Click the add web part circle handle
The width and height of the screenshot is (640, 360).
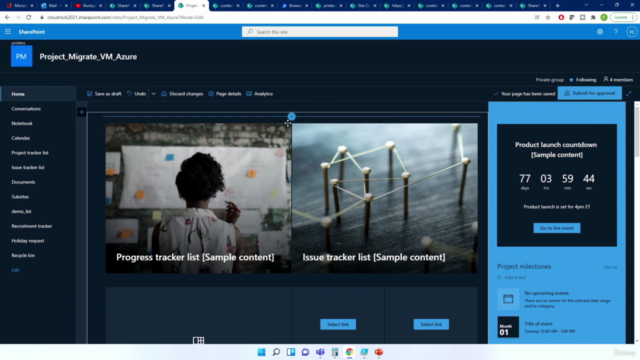click(291, 117)
